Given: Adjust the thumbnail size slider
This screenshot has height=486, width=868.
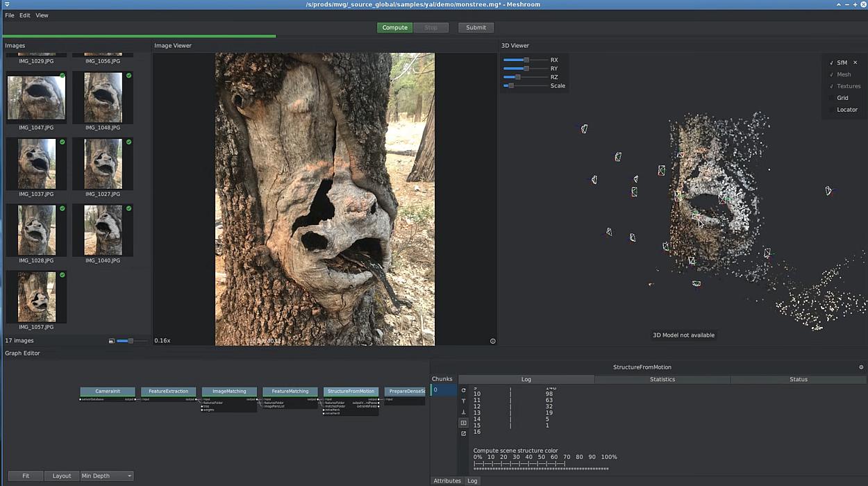Looking at the screenshot, I should pos(131,341).
